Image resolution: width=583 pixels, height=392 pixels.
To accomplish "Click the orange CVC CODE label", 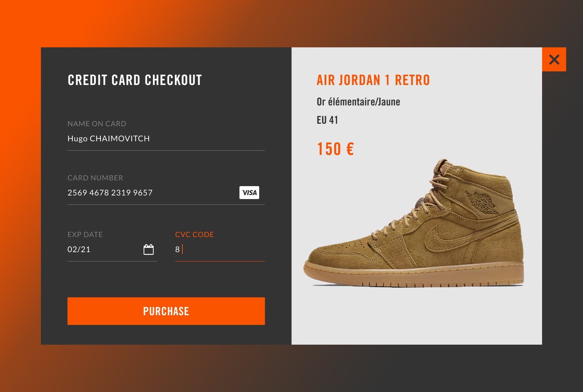I will point(195,235).
